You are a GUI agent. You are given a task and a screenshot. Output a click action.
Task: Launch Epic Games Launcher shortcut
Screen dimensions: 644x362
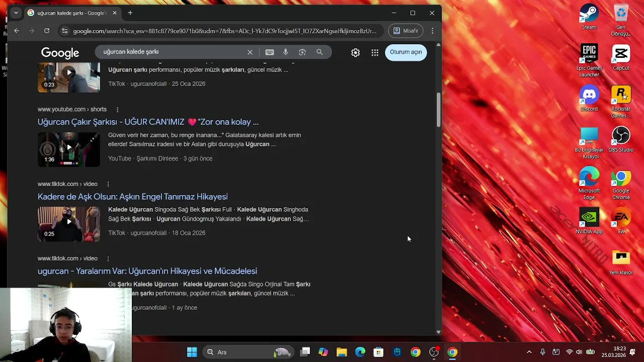(589, 61)
